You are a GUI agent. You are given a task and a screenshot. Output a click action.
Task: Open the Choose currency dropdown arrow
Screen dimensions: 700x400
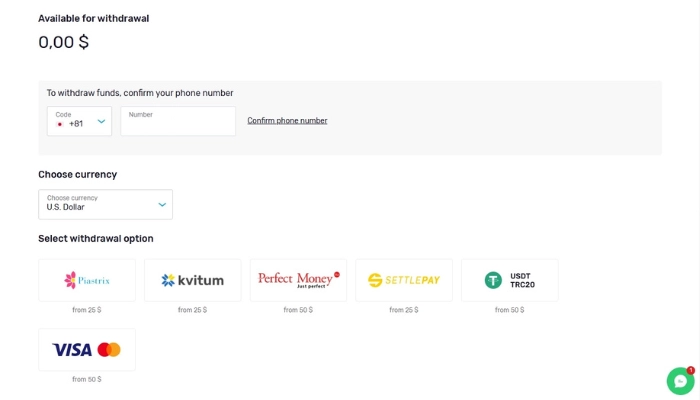162,204
